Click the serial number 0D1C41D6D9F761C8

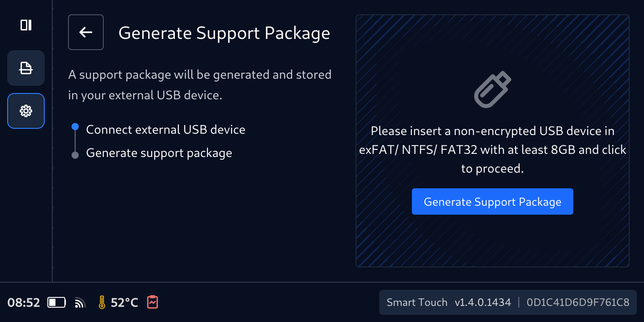(x=578, y=303)
